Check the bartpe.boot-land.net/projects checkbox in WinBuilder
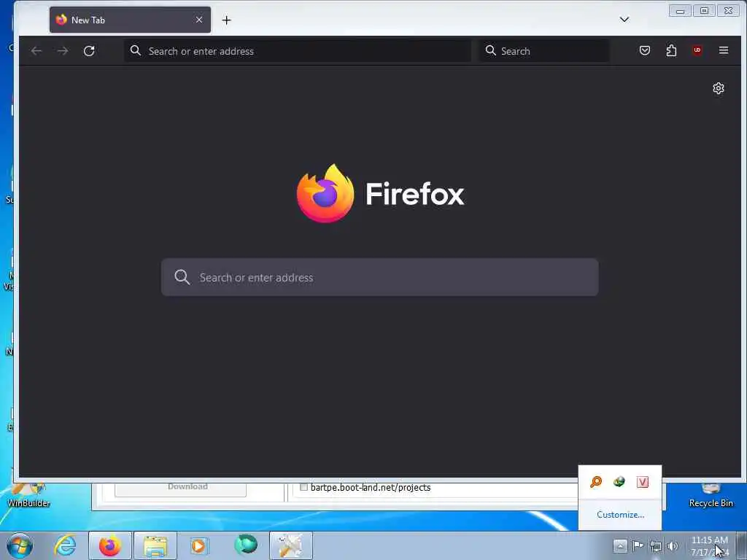747x560 pixels. click(x=303, y=486)
